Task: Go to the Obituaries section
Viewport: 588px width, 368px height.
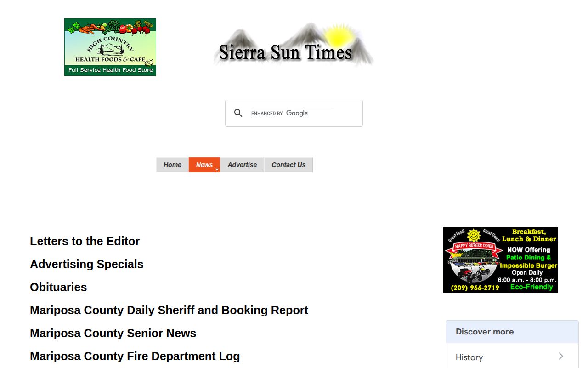Action: (58, 287)
